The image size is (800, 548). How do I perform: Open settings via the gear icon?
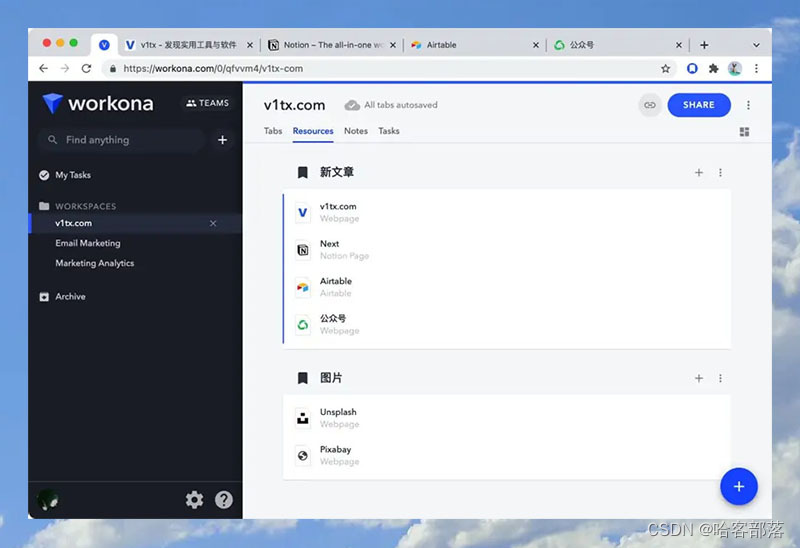194,500
